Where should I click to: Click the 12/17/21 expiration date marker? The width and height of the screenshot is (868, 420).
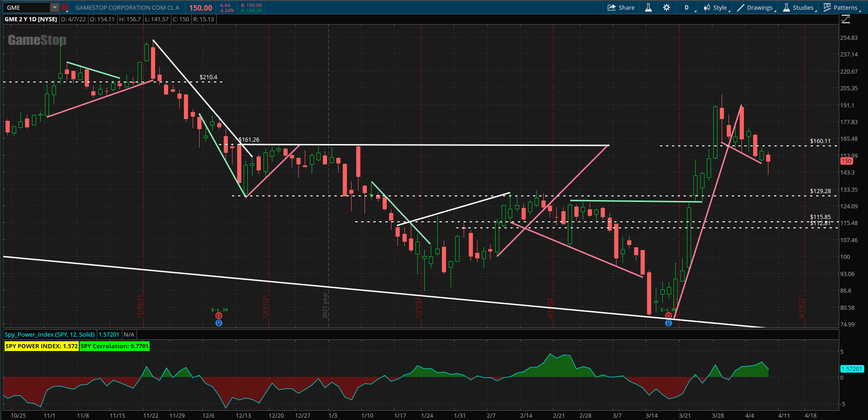point(265,307)
